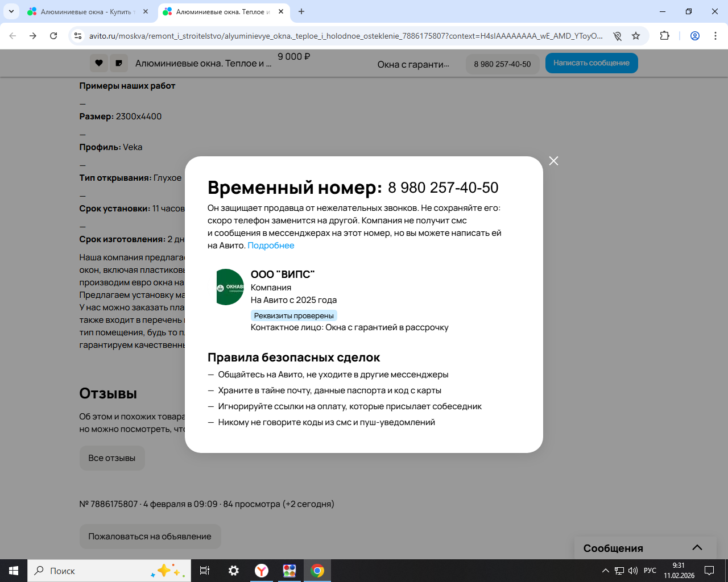View site information icon in address bar
The height and width of the screenshot is (582, 728).
point(78,36)
